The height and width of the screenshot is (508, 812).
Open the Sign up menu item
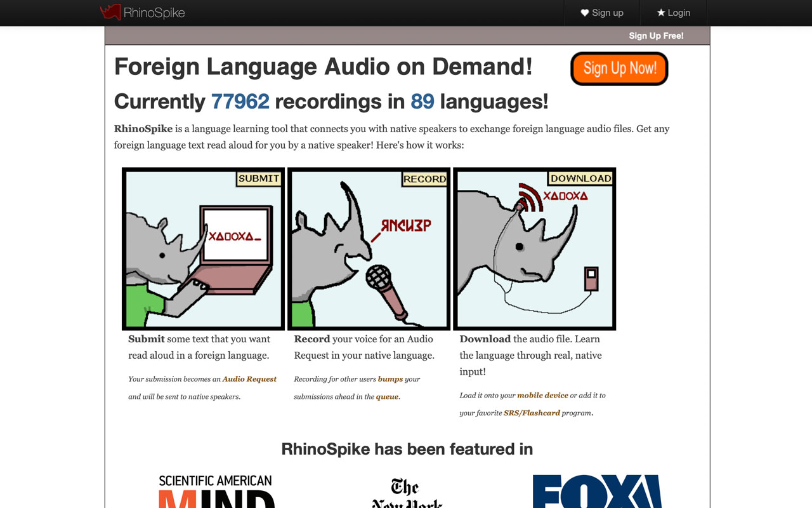tap(602, 13)
